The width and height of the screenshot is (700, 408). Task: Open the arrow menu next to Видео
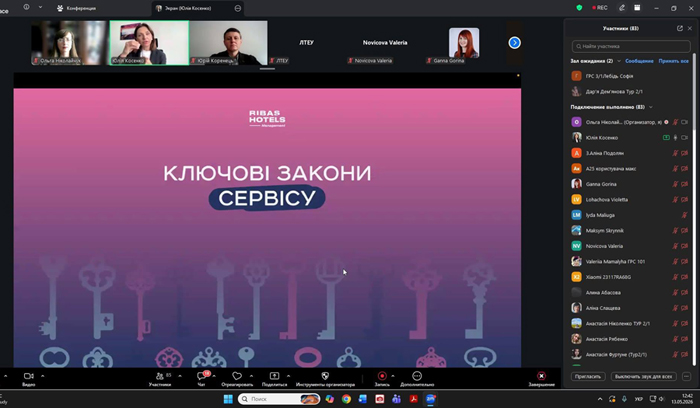click(x=43, y=376)
